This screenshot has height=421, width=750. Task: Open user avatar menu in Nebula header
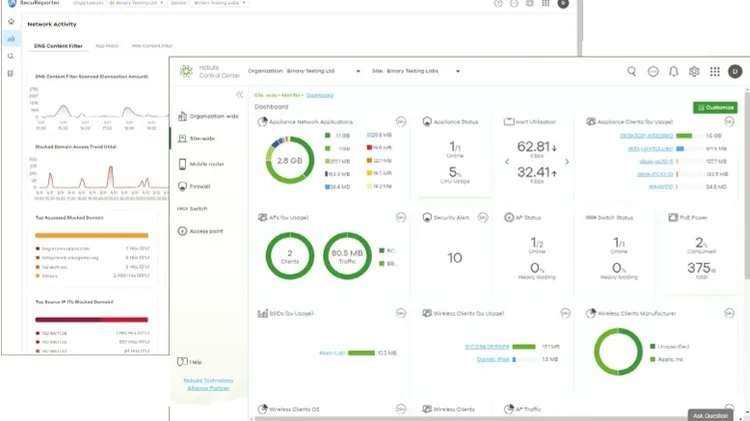pos(735,72)
